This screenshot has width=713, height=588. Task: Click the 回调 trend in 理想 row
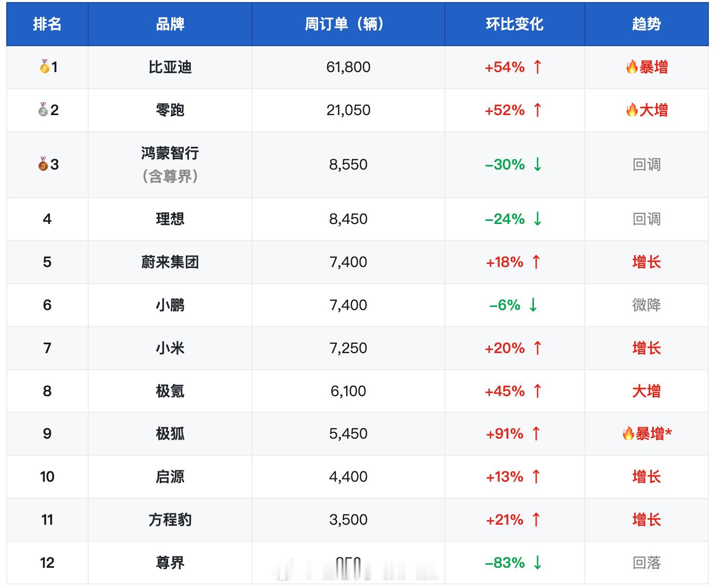(647, 219)
